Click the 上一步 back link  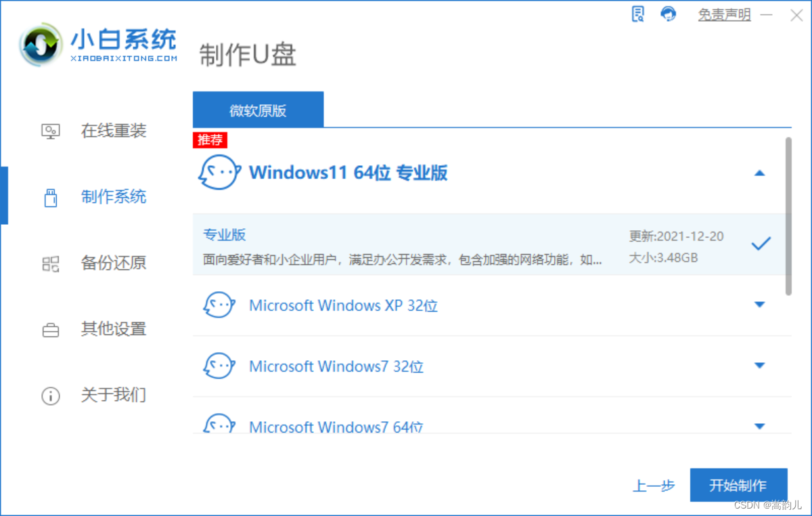click(654, 486)
